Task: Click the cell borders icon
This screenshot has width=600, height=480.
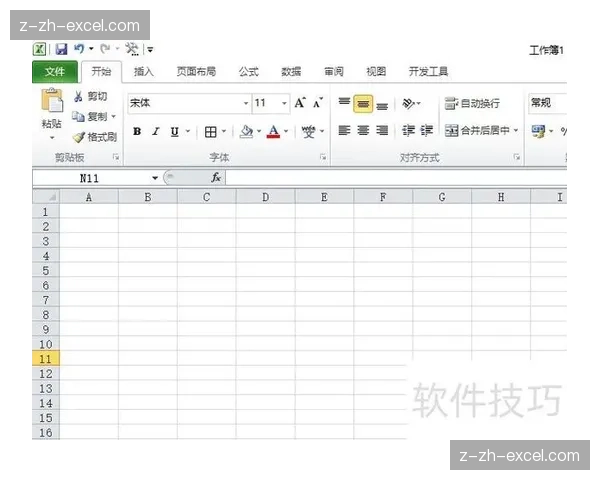Action: pos(210,132)
